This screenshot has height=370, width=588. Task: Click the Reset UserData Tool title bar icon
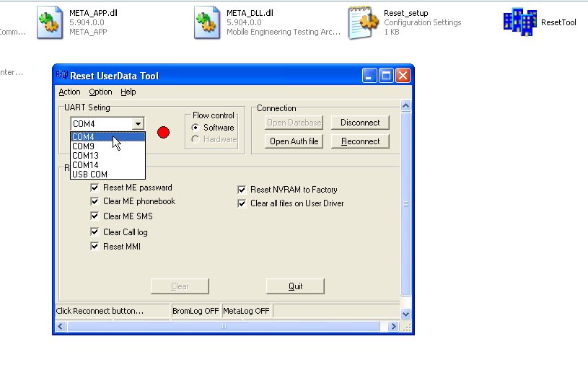click(62, 75)
